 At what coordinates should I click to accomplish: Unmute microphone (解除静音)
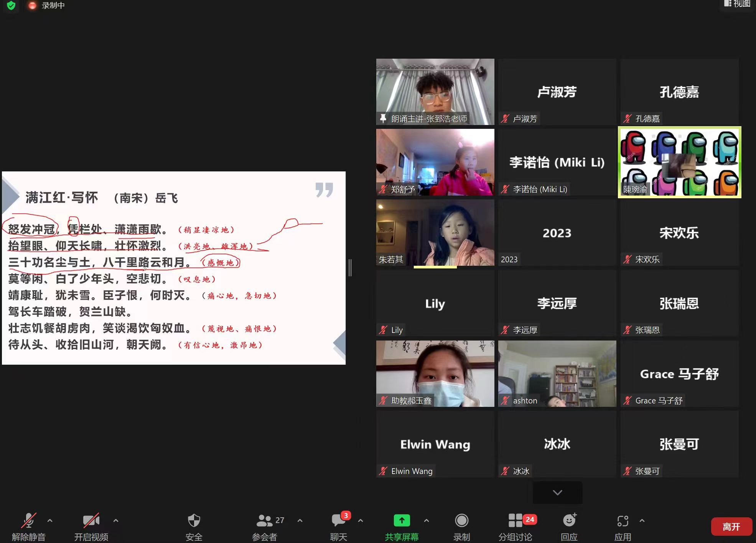29,521
